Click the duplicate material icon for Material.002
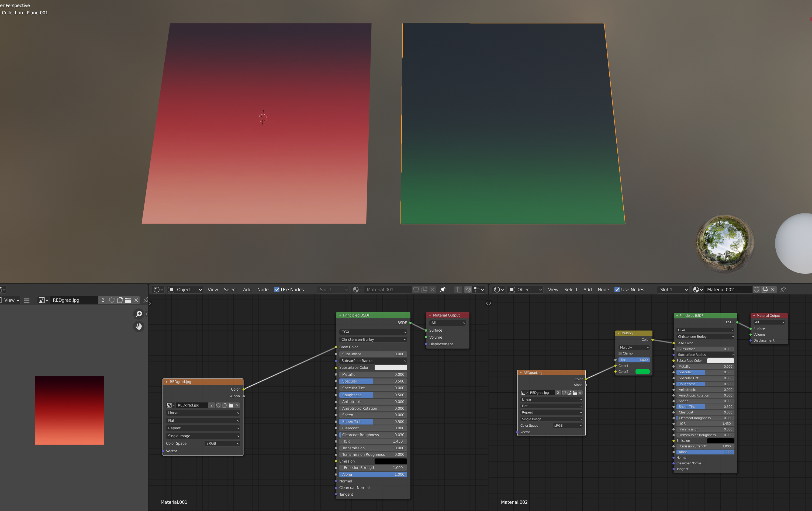Screen dimensions: 812x511 point(765,290)
